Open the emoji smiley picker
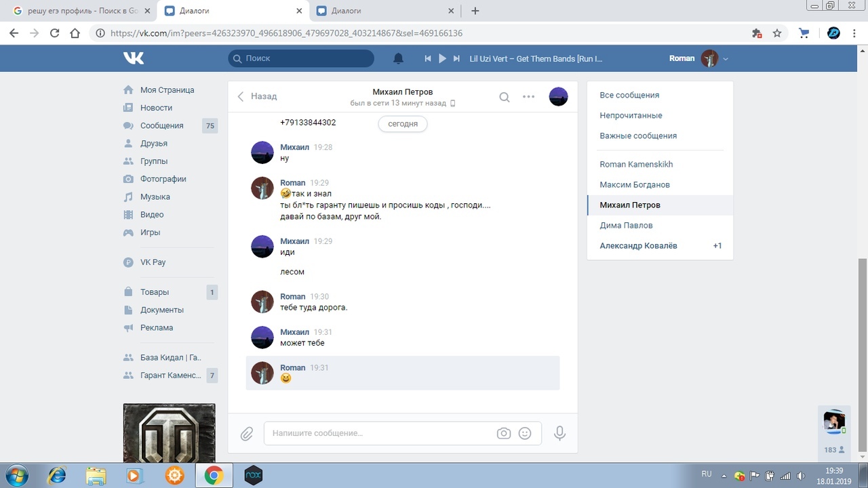 click(525, 433)
